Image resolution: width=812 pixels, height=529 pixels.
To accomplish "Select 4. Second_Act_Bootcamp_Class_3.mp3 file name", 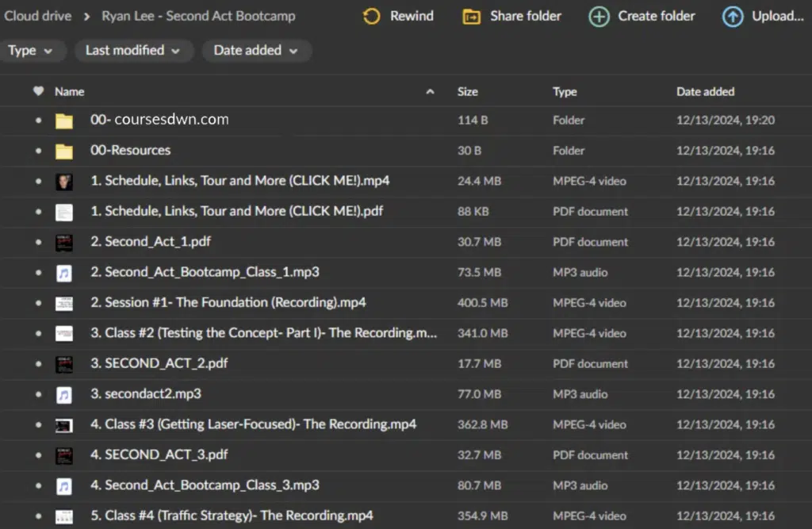I will (205, 485).
